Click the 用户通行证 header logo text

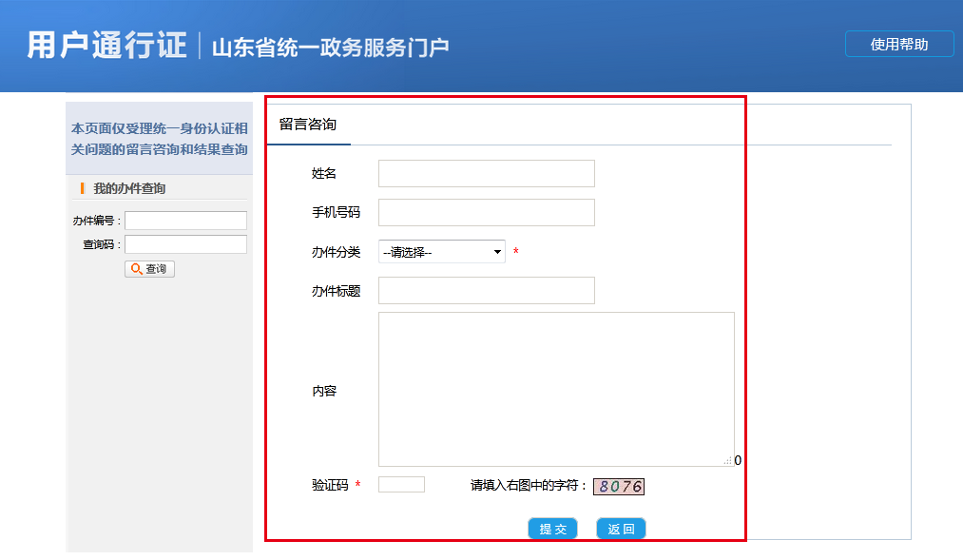coord(107,45)
